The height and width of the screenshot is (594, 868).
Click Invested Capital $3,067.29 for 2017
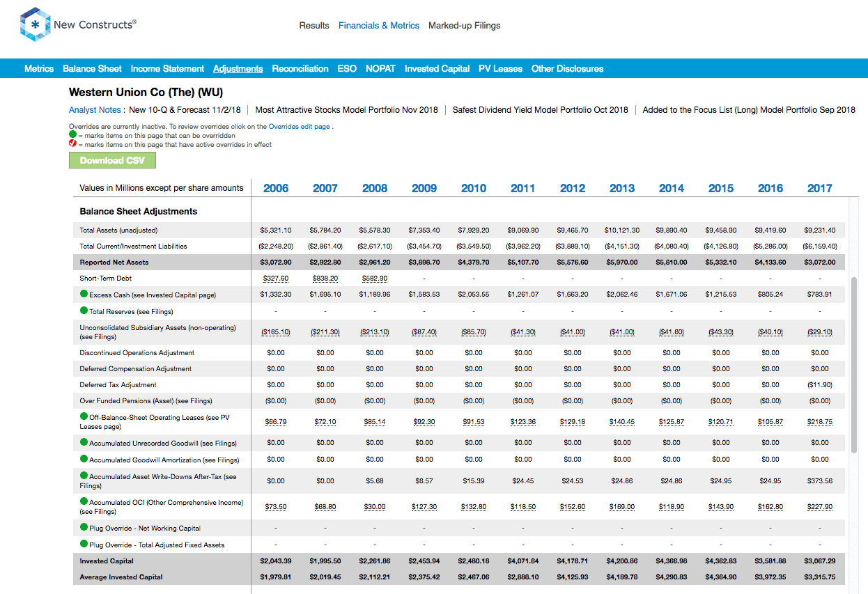pyautogui.click(x=820, y=561)
